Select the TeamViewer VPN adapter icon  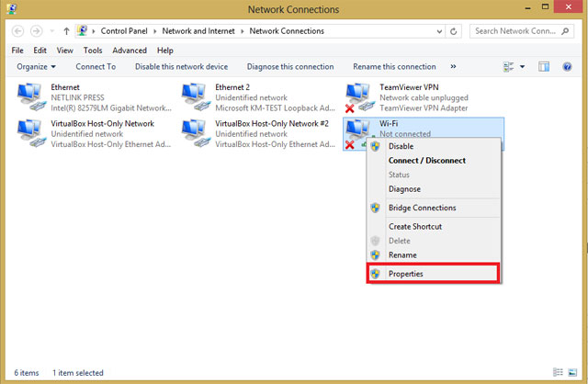click(x=359, y=98)
